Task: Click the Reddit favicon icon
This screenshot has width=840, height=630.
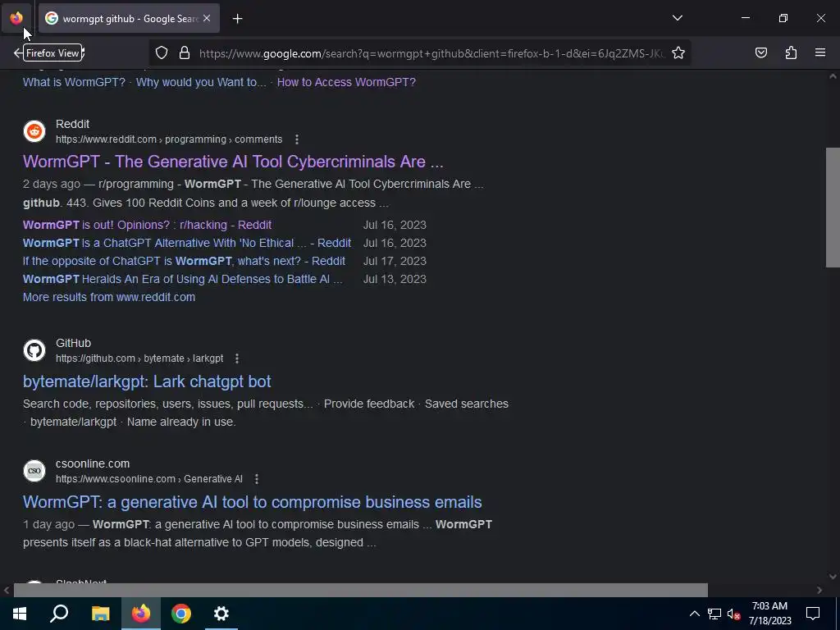Action: click(34, 131)
